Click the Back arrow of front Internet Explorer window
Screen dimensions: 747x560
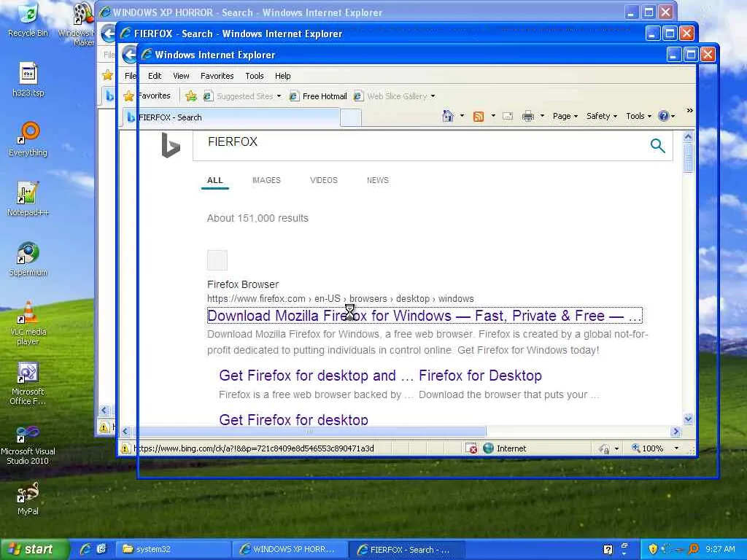[129, 55]
